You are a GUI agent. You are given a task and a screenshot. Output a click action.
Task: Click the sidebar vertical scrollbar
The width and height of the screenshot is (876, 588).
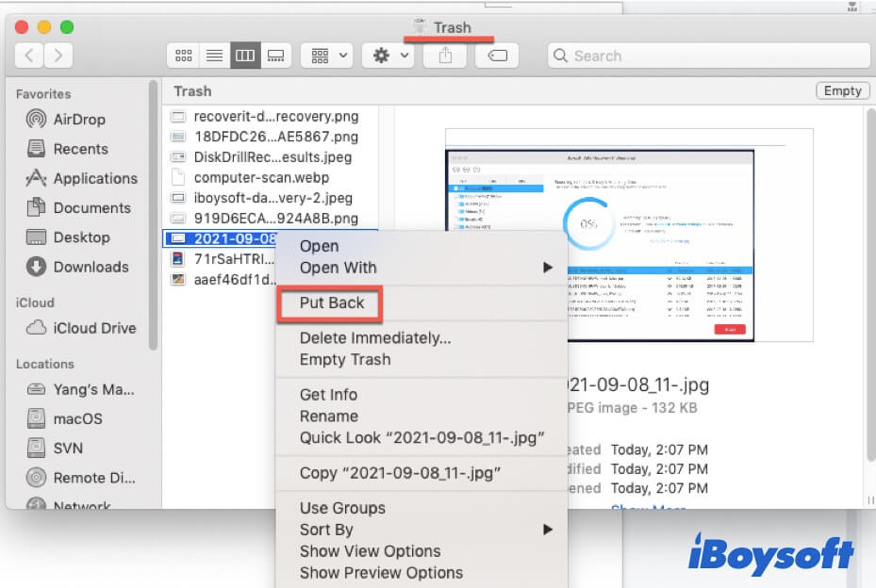click(x=153, y=216)
